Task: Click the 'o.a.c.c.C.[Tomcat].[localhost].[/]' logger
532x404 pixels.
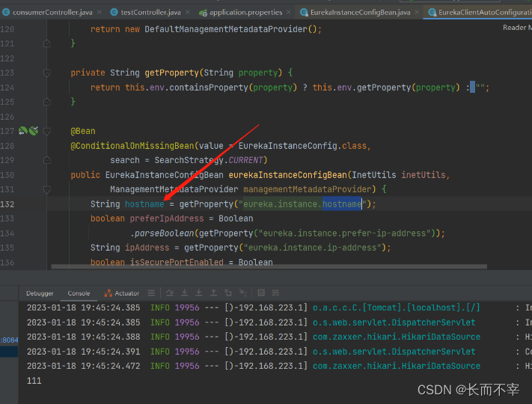Action: (x=397, y=307)
